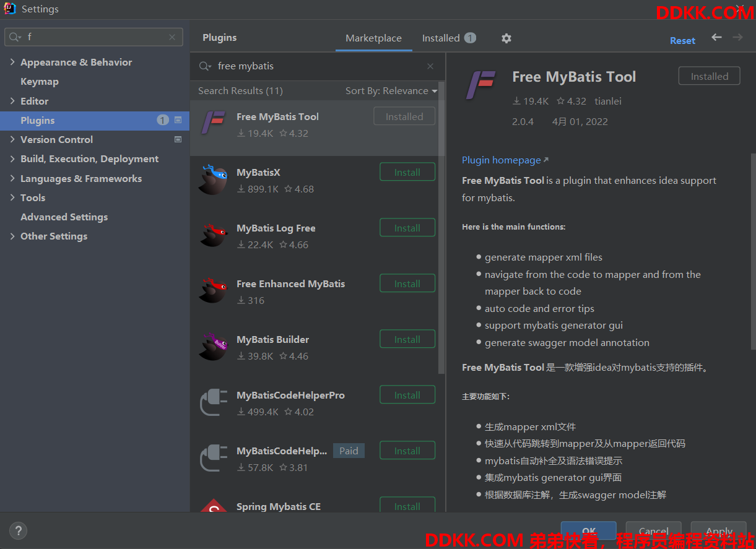Click the Paid tag on MyBatisCodeHelp
The width and height of the screenshot is (756, 549).
349,451
